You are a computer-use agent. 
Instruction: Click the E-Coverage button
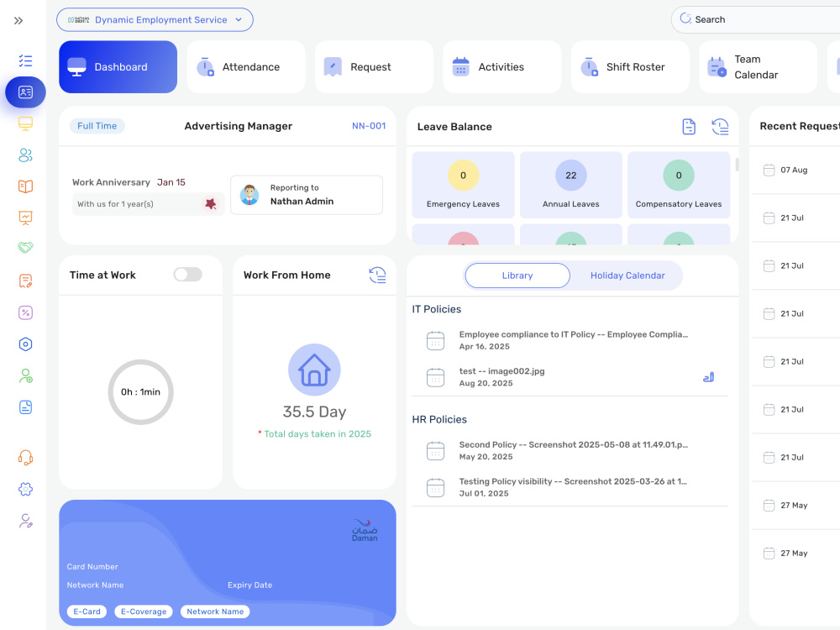point(144,612)
